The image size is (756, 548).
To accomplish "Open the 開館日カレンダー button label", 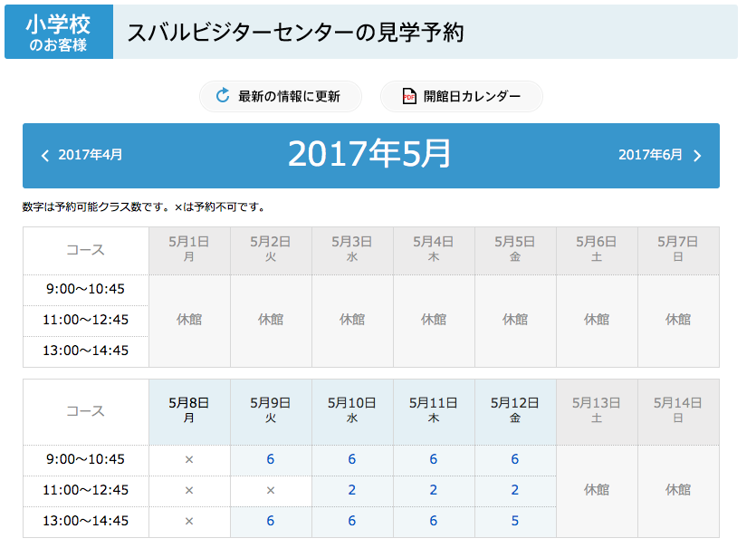I will (472, 97).
